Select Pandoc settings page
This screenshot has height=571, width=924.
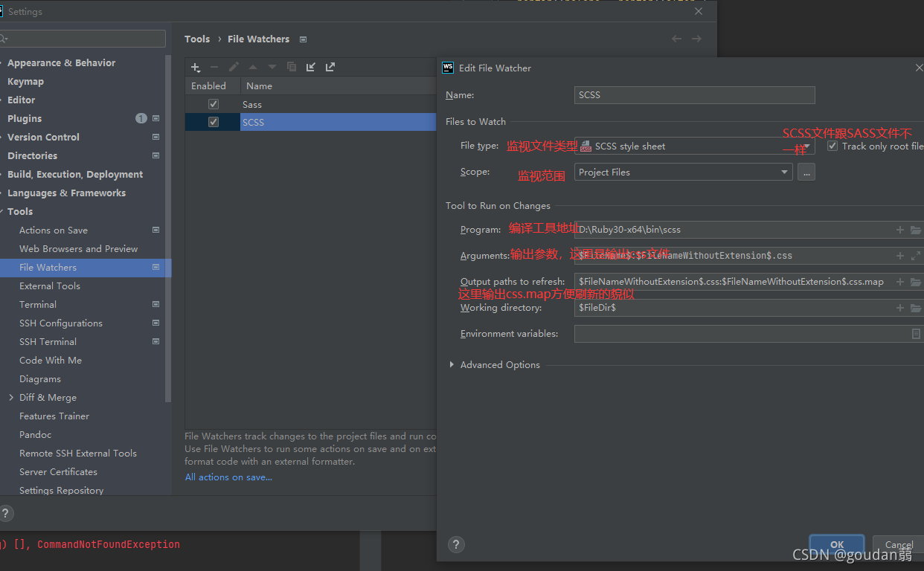(36, 434)
